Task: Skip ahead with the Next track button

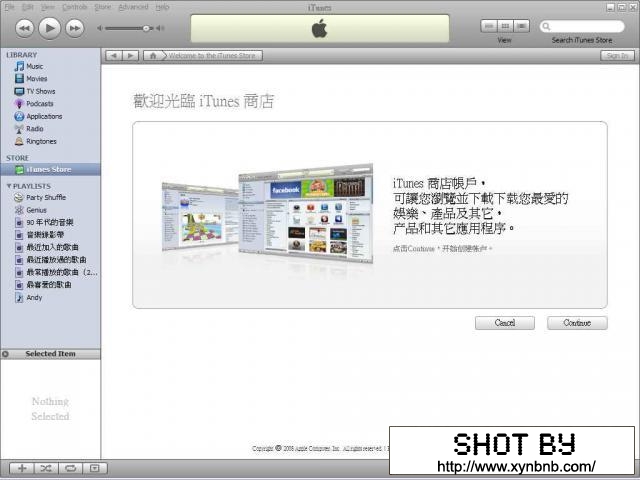Action: [75, 28]
